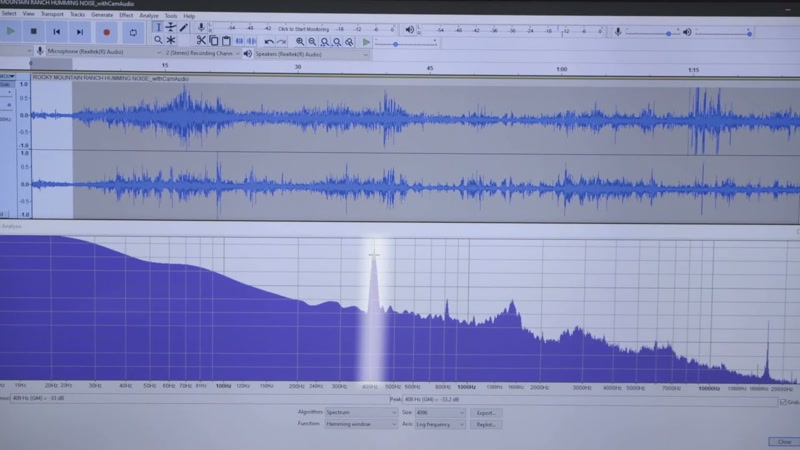Screen dimensions: 800x450
Task: Click the green Play button
Action: click(x=10, y=32)
